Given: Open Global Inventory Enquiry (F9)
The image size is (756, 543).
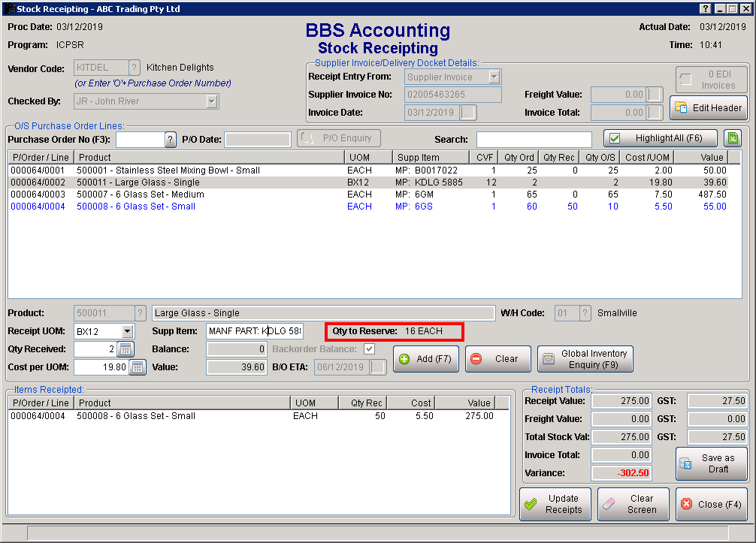Looking at the screenshot, I should [585, 359].
